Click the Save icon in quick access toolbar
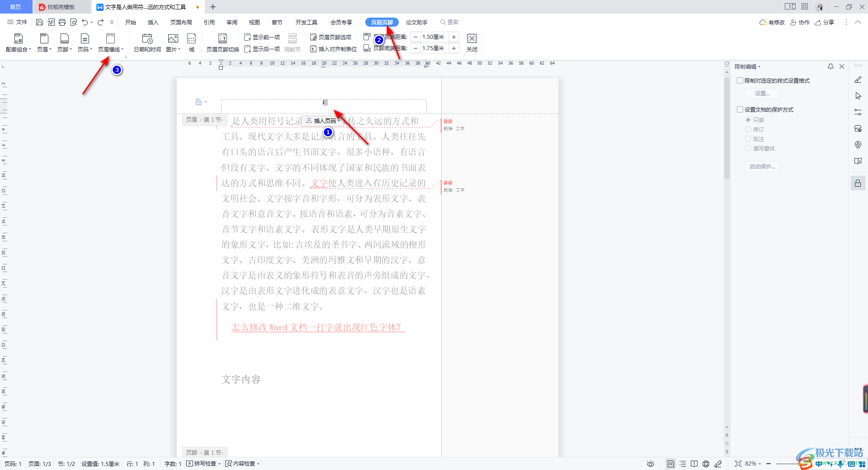Viewport: 868px width, 470px height. [39, 22]
